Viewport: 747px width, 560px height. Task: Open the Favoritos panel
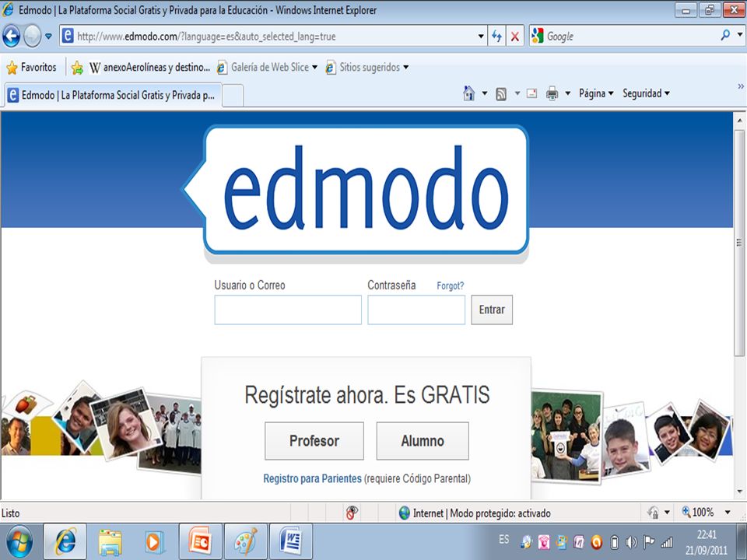31,67
